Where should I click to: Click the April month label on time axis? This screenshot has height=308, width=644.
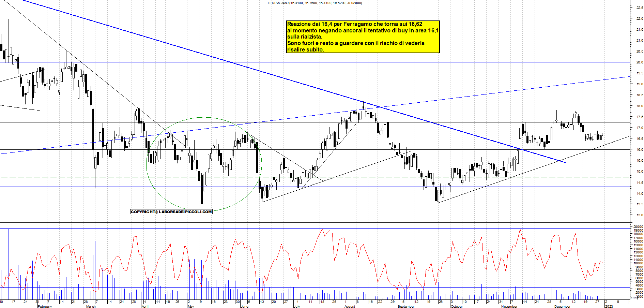point(145,306)
